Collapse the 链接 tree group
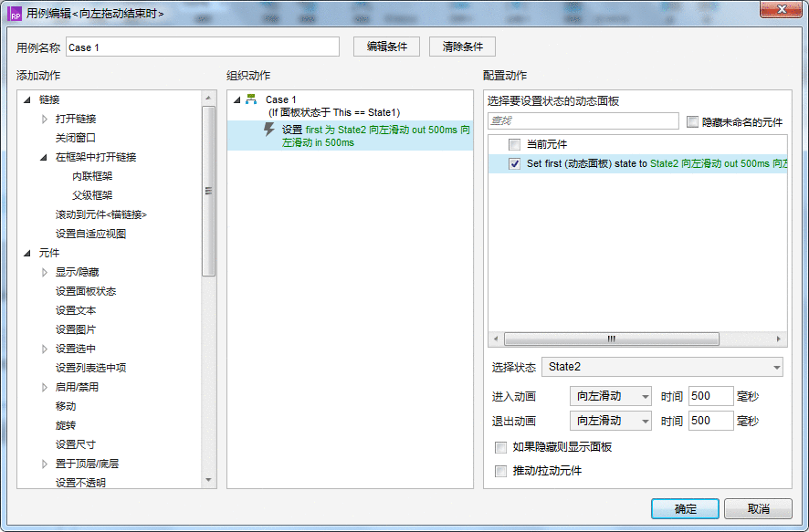 tap(27, 99)
